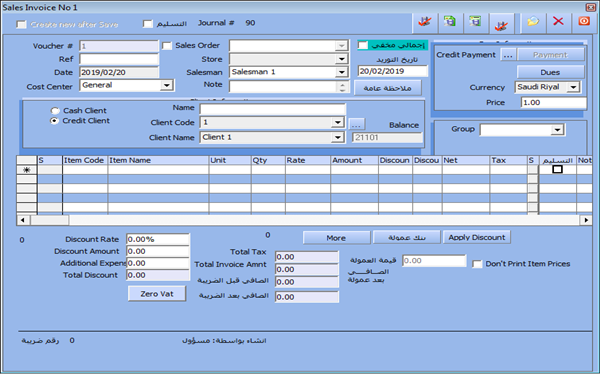Click the client Name input field

(273, 109)
